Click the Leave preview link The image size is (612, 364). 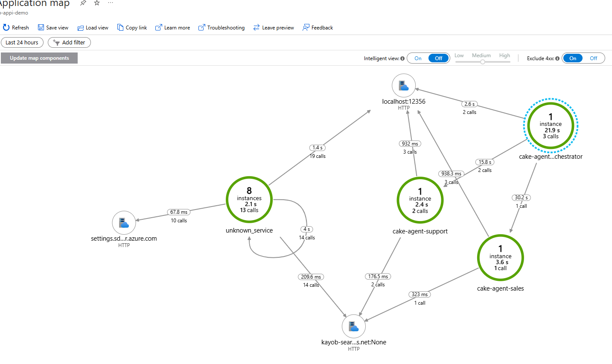click(274, 28)
